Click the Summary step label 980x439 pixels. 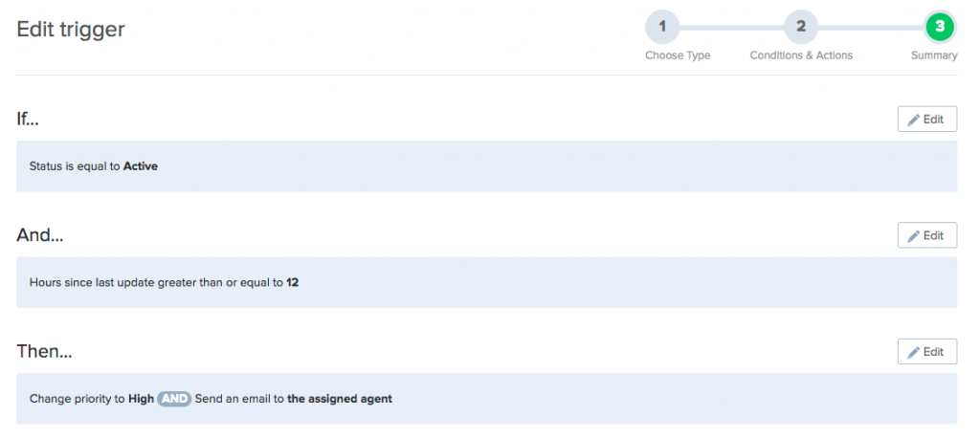[934, 55]
